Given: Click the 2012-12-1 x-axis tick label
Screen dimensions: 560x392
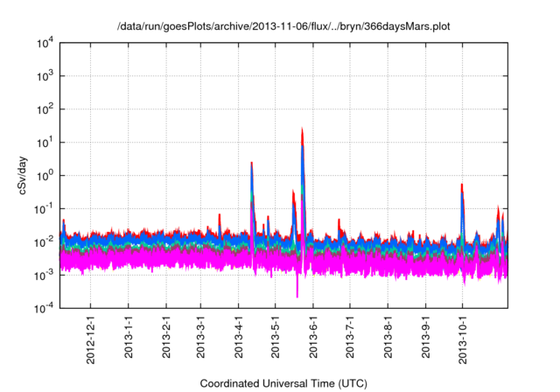Looking at the screenshot, I should pyautogui.click(x=90, y=339).
